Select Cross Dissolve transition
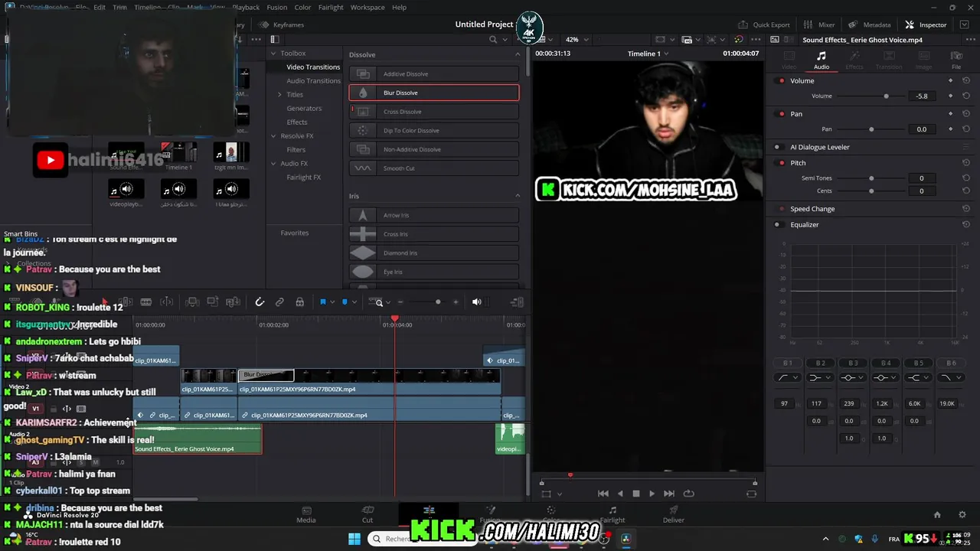980x551 pixels. point(434,112)
